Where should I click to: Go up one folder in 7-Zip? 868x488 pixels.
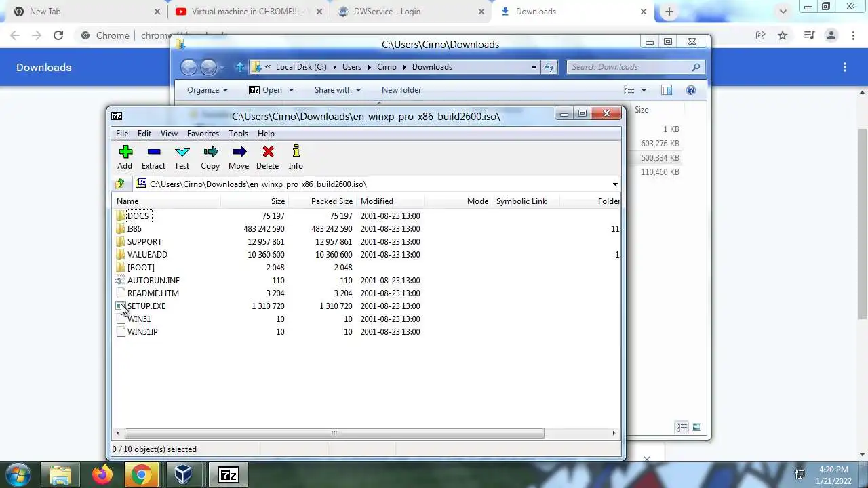(x=120, y=184)
